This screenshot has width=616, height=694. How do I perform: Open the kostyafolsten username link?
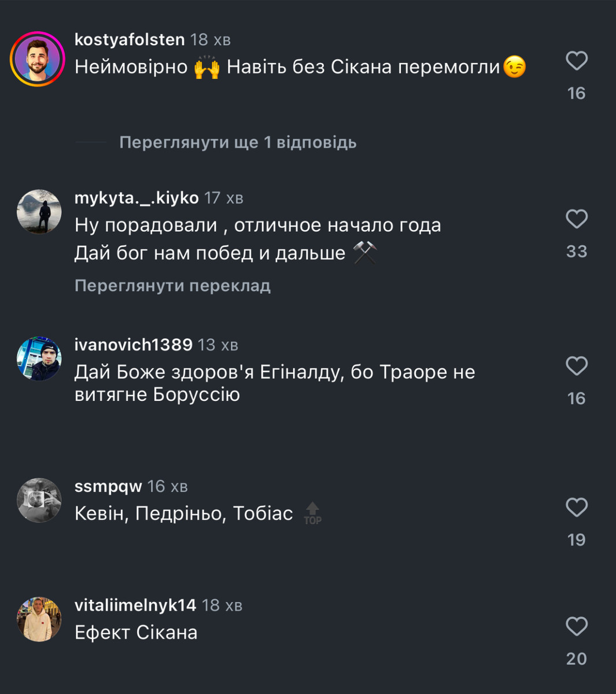click(130, 39)
